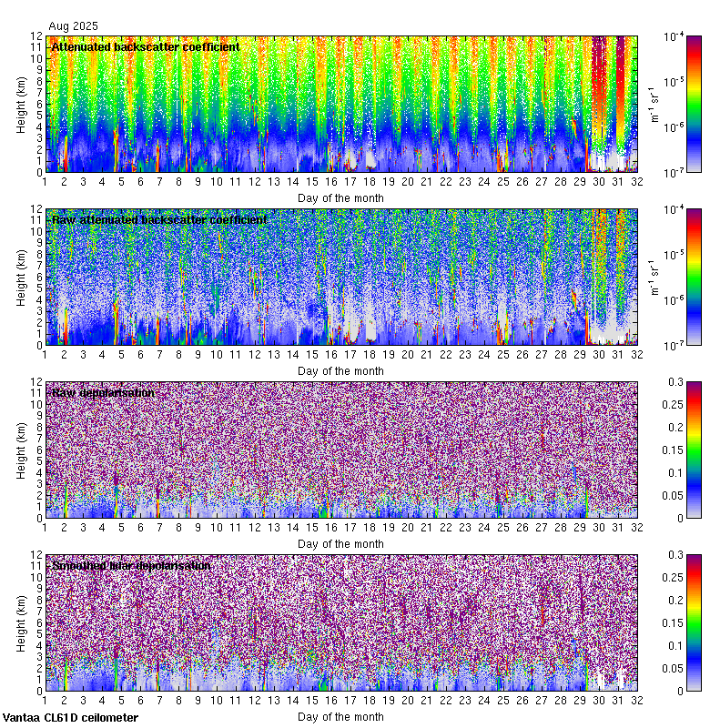This screenshot has height=728, width=710.
Task: Click the 0.15 tick on raw depolarisation colorbar
Action: pos(690,450)
